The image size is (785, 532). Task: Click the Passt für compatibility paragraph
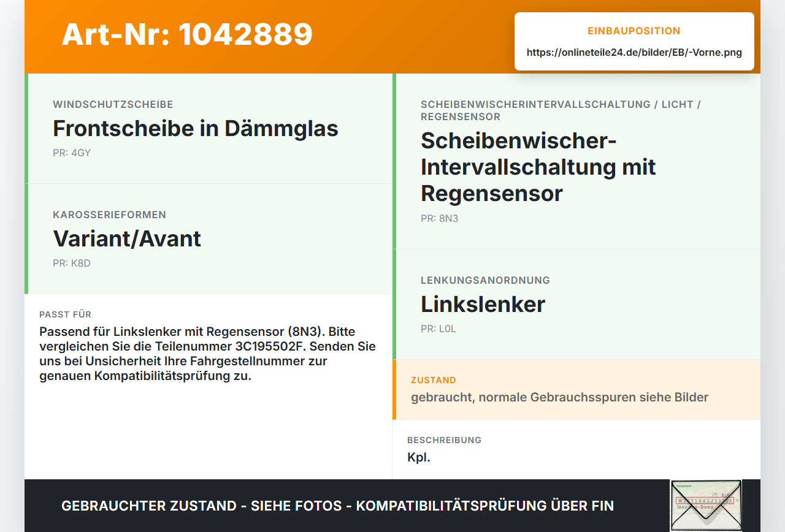tap(207, 354)
